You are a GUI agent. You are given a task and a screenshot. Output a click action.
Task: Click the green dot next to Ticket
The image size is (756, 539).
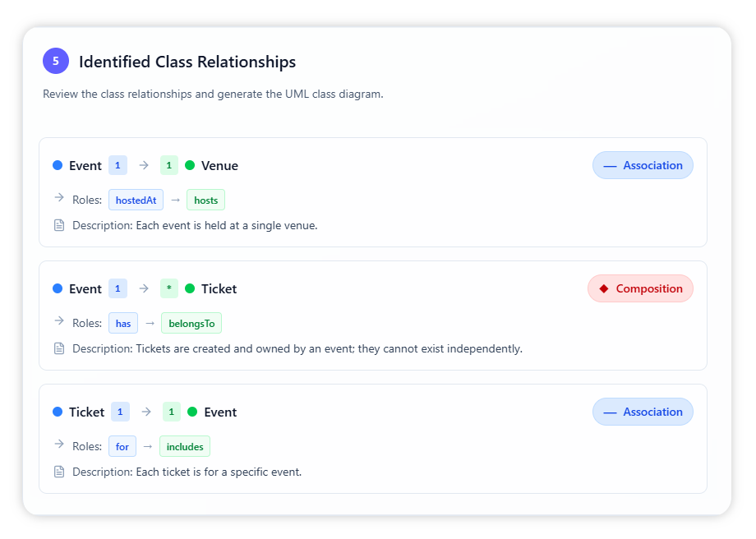[190, 288]
